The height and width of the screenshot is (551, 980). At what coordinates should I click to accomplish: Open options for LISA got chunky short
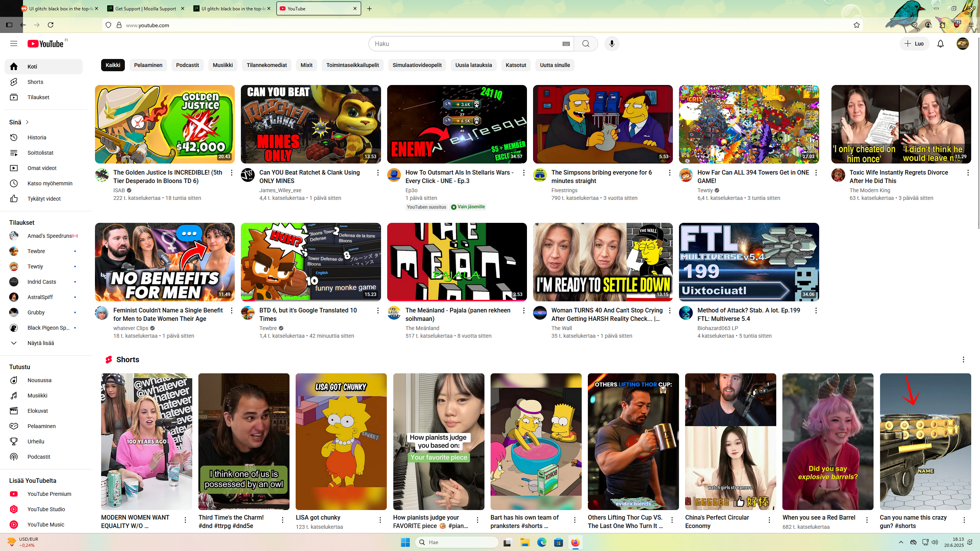pyautogui.click(x=380, y=520)
